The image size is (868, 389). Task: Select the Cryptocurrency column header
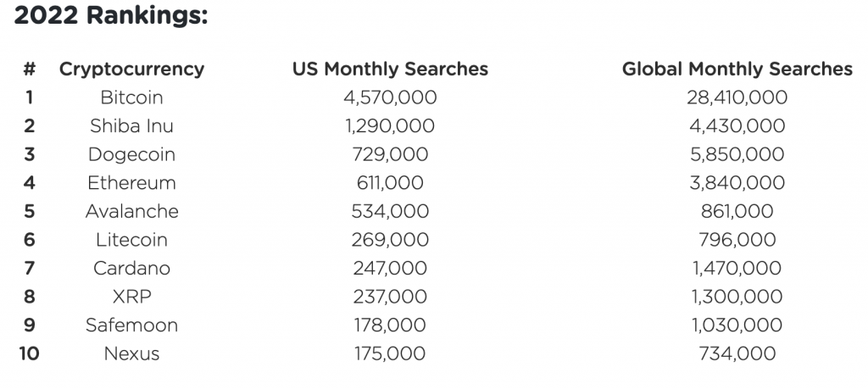131,69
